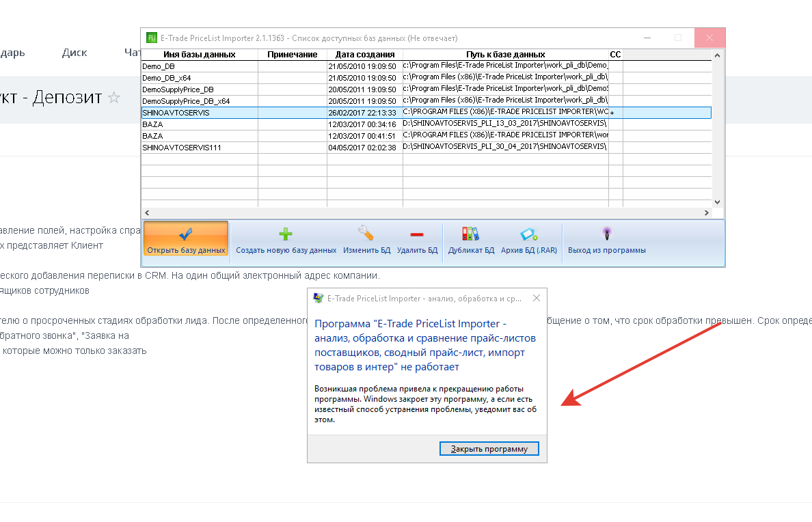812x522 pixels.
Task: Click path D:\SHINOAVTOSERVIS_PLI_30_04_2017 cell
Action: [x=505, y=147]
